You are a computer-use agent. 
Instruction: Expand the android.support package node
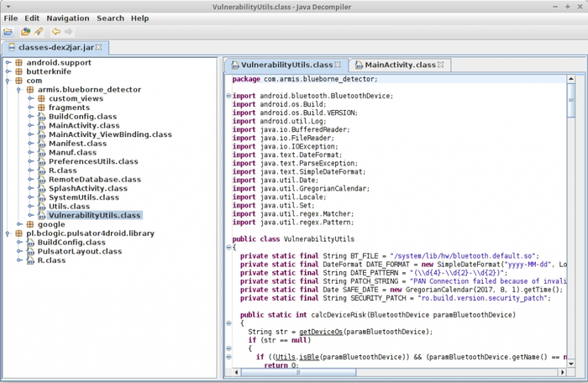[x=8, y=62]
